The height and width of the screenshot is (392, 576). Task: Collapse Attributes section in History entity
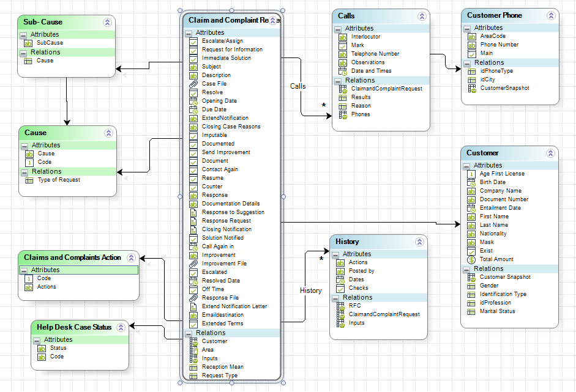coord(335,255)
